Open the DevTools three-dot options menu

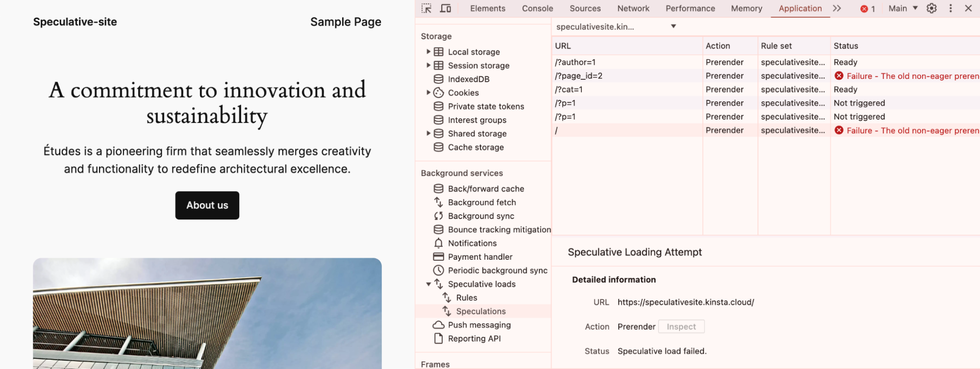[951, 8]
